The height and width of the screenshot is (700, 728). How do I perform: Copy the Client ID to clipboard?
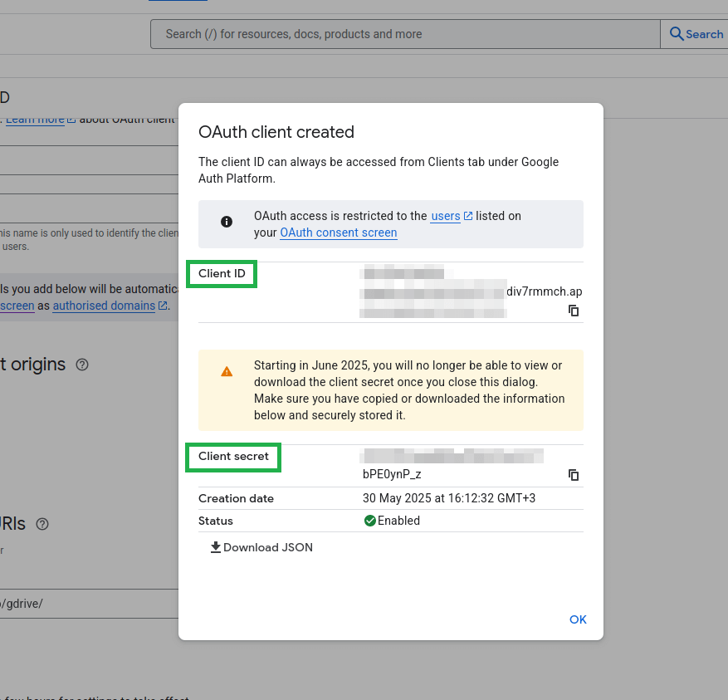coord(573,311)
